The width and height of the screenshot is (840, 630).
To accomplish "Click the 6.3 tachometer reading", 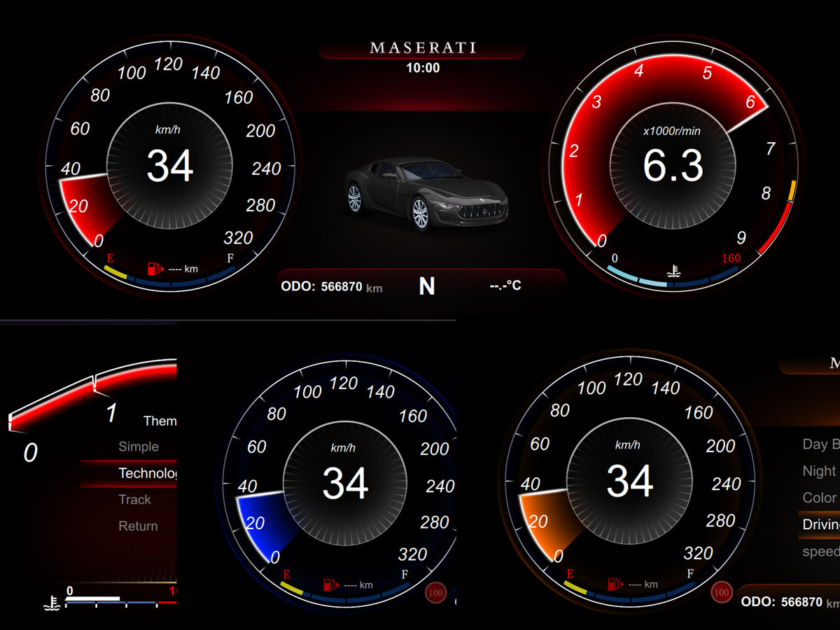I will point(673,166).
